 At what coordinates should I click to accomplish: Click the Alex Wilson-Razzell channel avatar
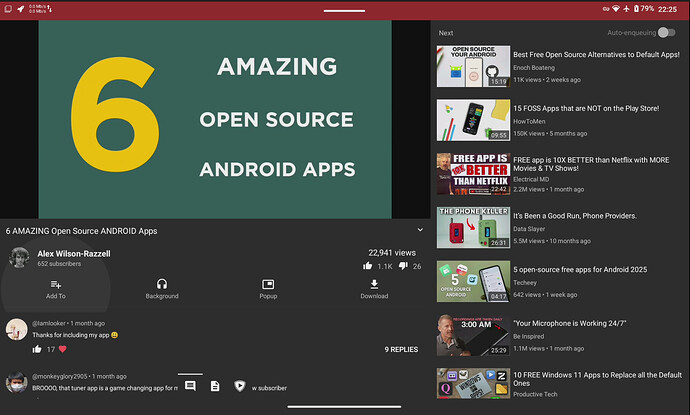coord(18,258)
